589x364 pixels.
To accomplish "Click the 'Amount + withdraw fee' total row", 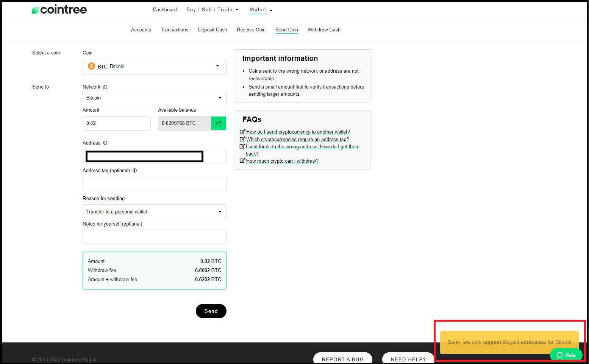I will [x=155, y=280].
